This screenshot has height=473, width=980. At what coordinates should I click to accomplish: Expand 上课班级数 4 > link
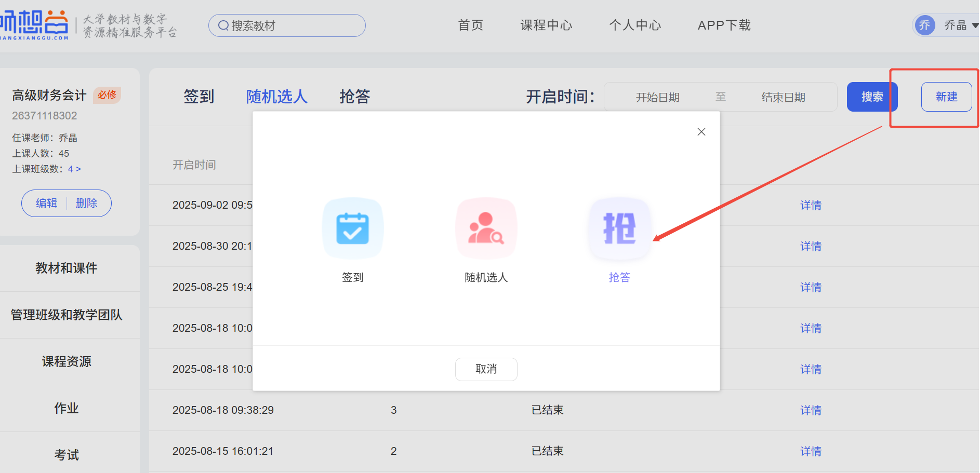(x=74, y=169)
